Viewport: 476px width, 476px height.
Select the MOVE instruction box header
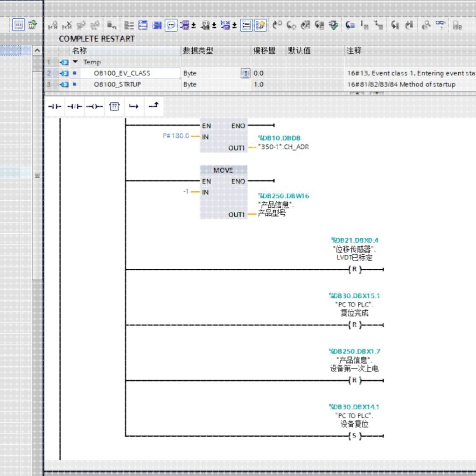click(224, 170)
